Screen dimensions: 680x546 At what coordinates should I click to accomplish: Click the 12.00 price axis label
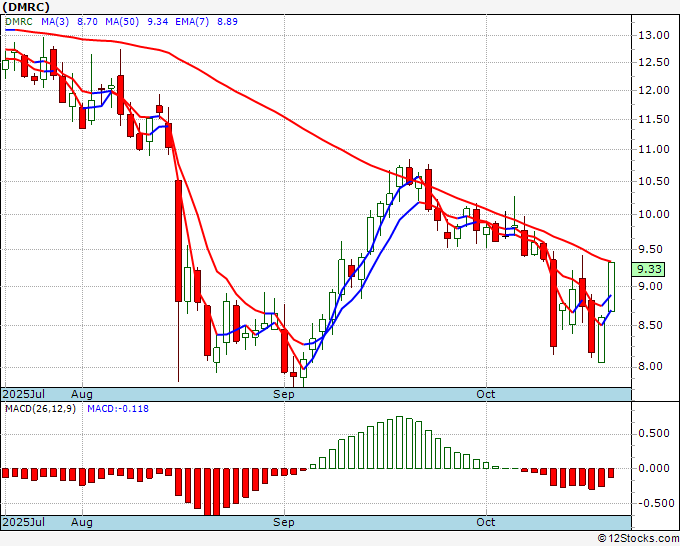(x=654, y=91)
